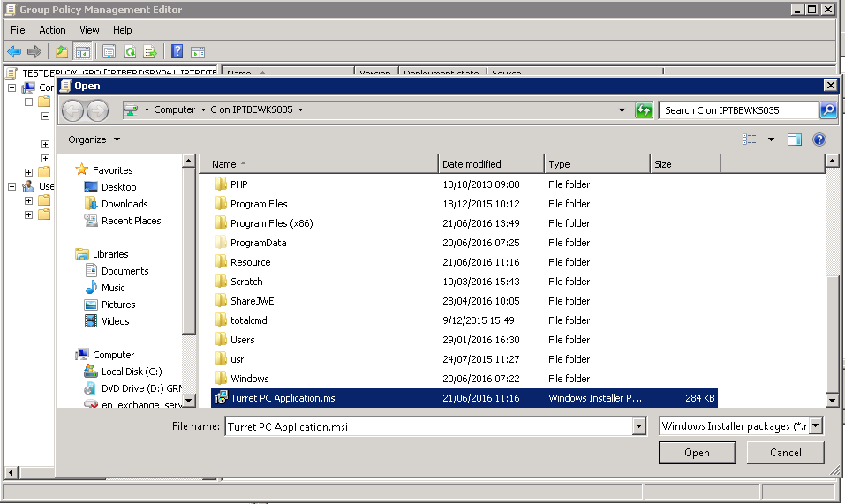The image size is (845, 504).
Task: Select the ProgramData folder
Action: coord(258,243)
